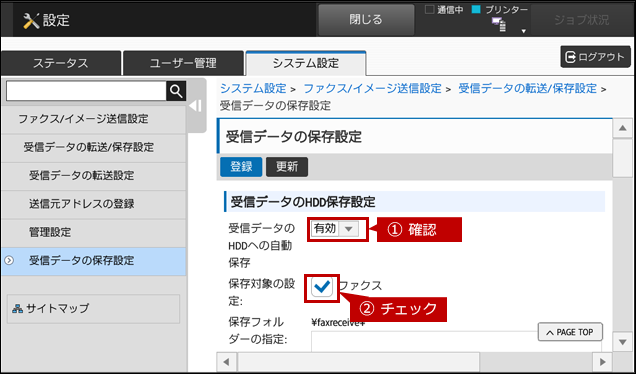Click the ログアウト button
This screenshot has height=374, width=636.
pos(595,57)
